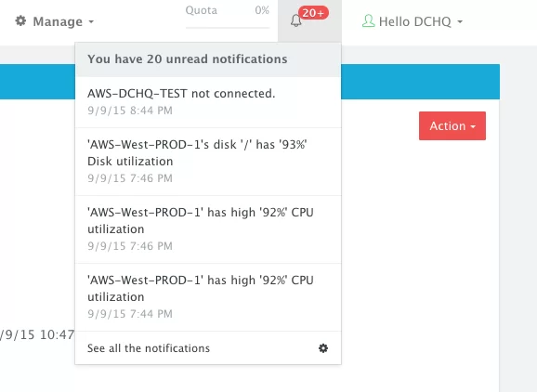Open the 93% Disk utilization notification
Viewport: 537px width, 392px height.
(x=208, y=162)
